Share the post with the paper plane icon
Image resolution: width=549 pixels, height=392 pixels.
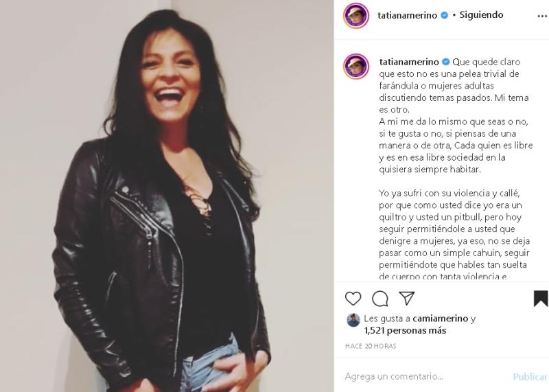click(406, 298)
